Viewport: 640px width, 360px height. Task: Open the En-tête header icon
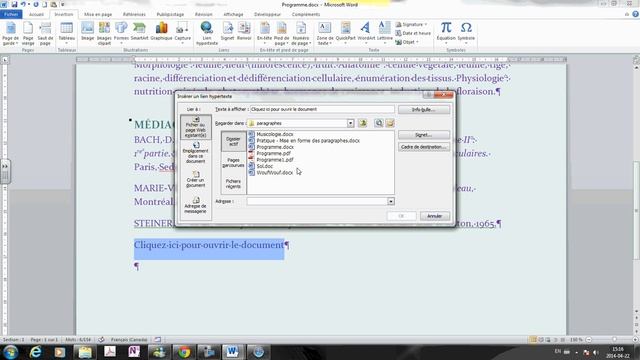click(264, 33)
